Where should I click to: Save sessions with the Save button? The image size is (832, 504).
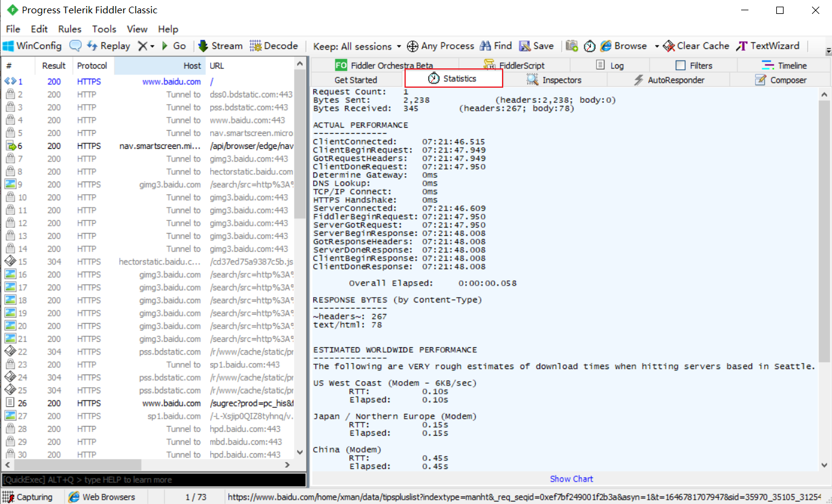537,46
